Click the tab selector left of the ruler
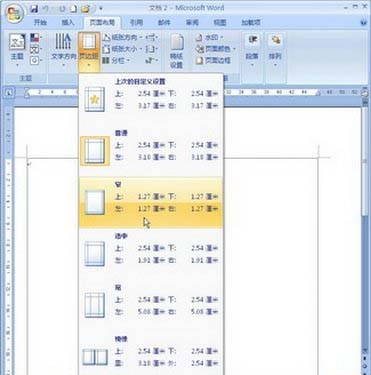371x375 pixels. click(9, 93)
